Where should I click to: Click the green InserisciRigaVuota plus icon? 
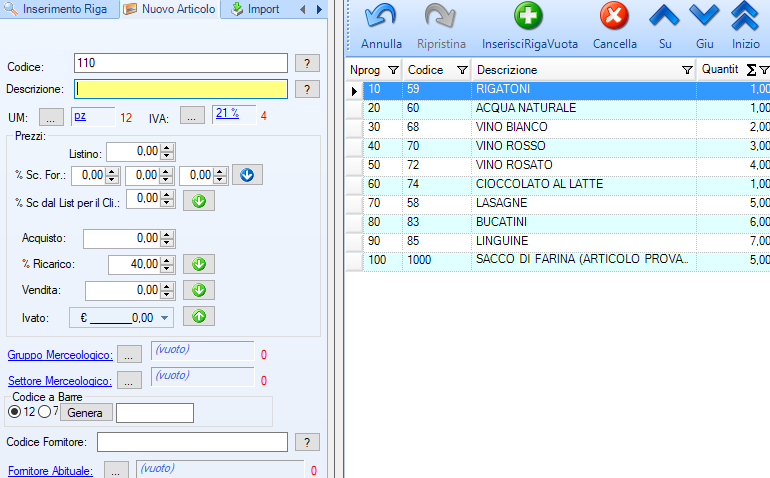(x=528, y=17)
